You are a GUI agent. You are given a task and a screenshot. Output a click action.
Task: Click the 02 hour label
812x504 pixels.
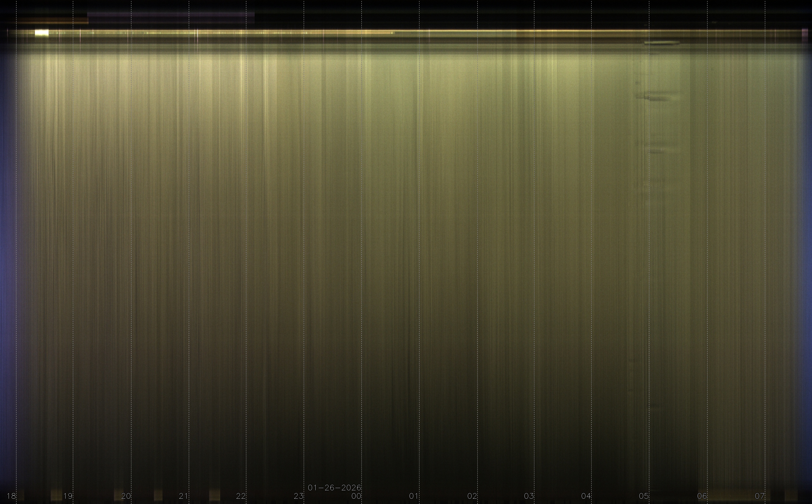coord(472,496)
